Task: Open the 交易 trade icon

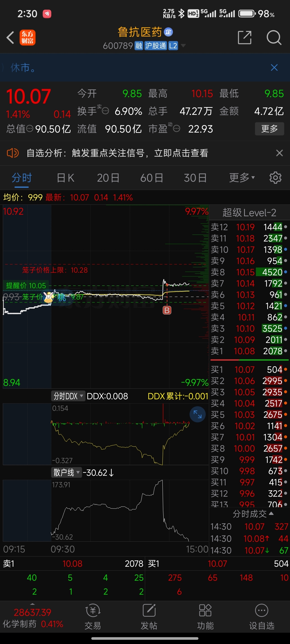Action: pos(93,617)
